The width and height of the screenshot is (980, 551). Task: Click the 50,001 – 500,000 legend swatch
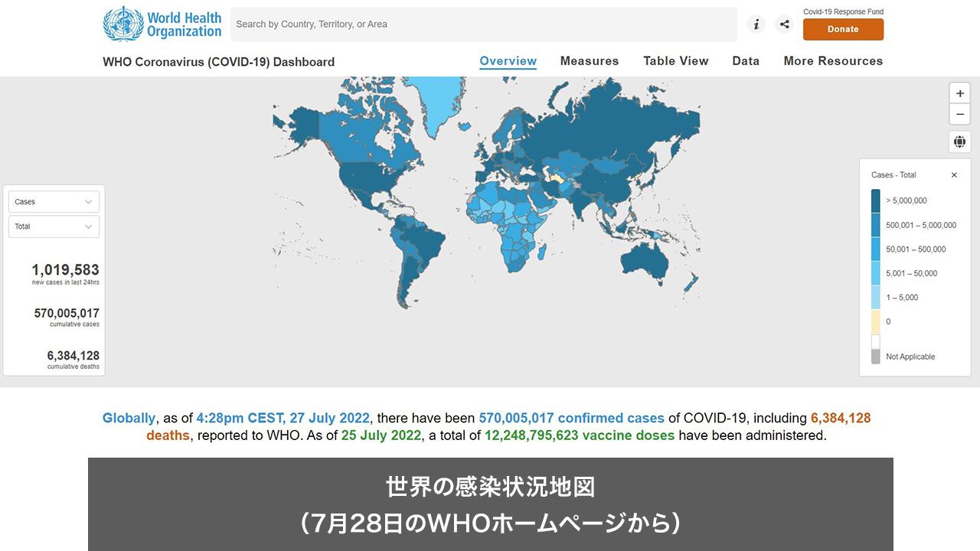[876, 249]
